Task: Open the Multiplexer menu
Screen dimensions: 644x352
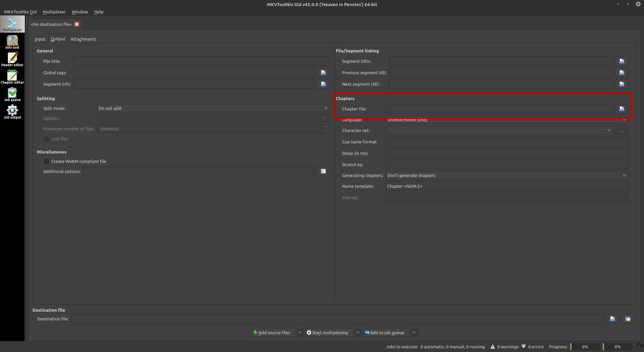Action: tap(54, 12)
